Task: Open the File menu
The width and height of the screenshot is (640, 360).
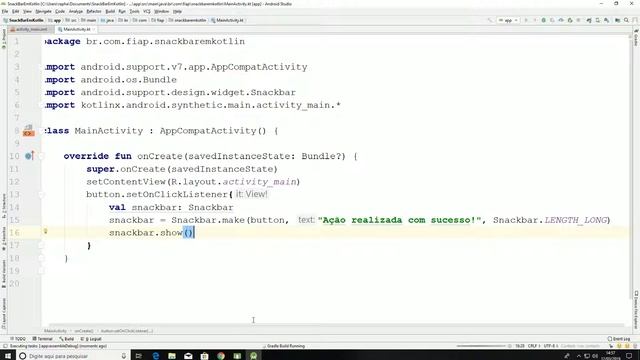Action: click(x=5, y=11)
